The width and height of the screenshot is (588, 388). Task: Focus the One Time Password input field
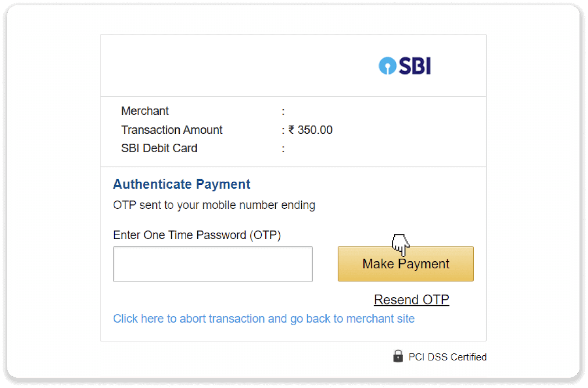[213, 264]
